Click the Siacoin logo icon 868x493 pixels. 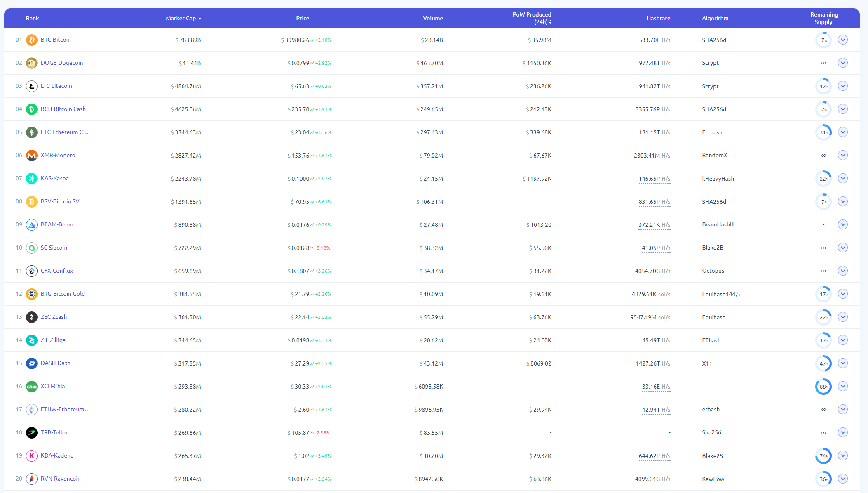pos(32,248)
